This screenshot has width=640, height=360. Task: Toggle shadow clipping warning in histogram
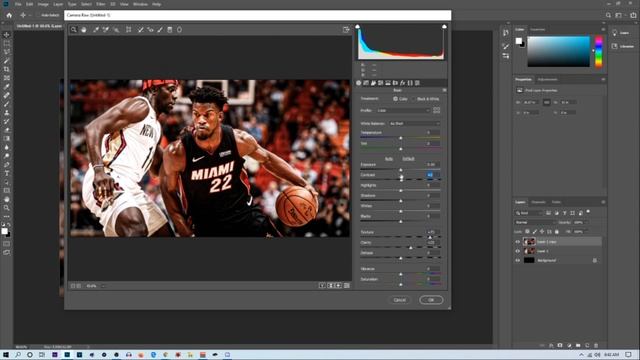pos(358,27)
